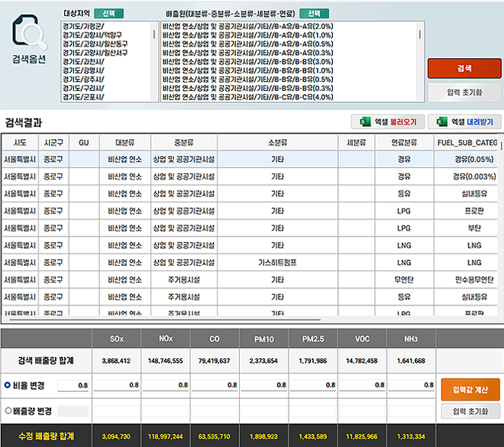Image resolution: width=504 pixels, height=447 pixels.
Task: Click the modified SOx total 3,094,730
Action: coord(116,436)
